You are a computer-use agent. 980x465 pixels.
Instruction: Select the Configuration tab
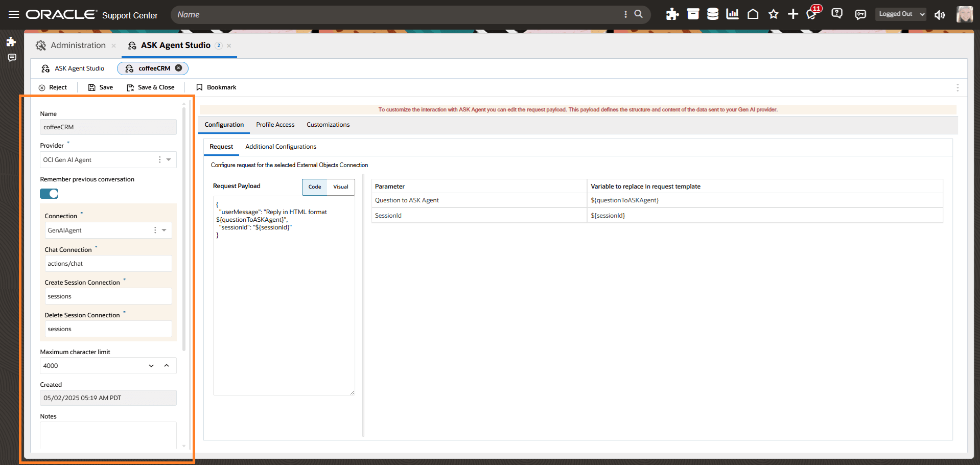224,125
